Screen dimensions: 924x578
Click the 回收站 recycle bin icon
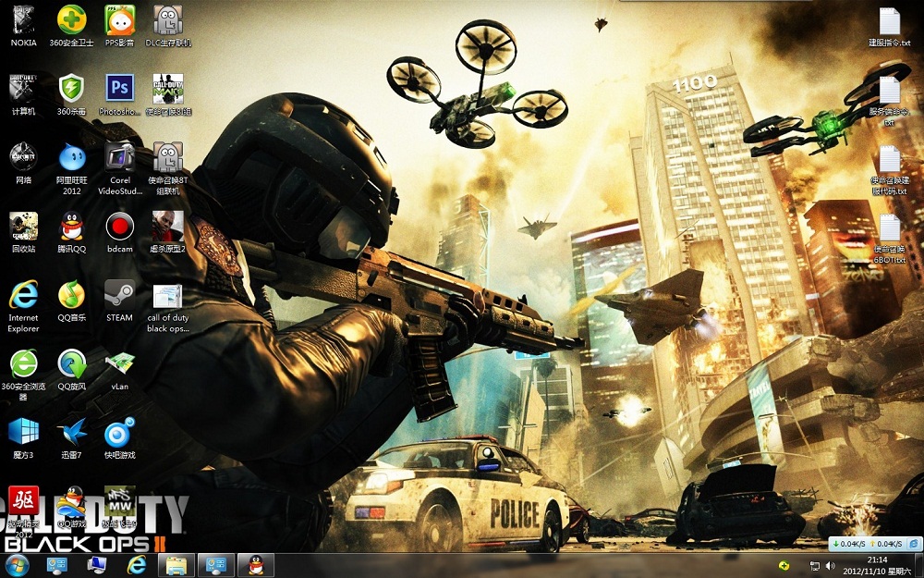tap(23, 226)
